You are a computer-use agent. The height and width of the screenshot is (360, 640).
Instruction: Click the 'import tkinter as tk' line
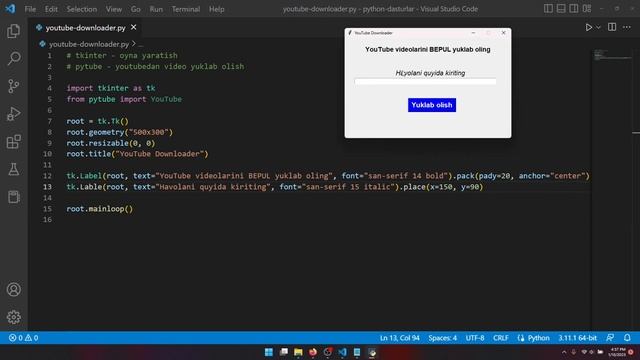coord(111,88)
